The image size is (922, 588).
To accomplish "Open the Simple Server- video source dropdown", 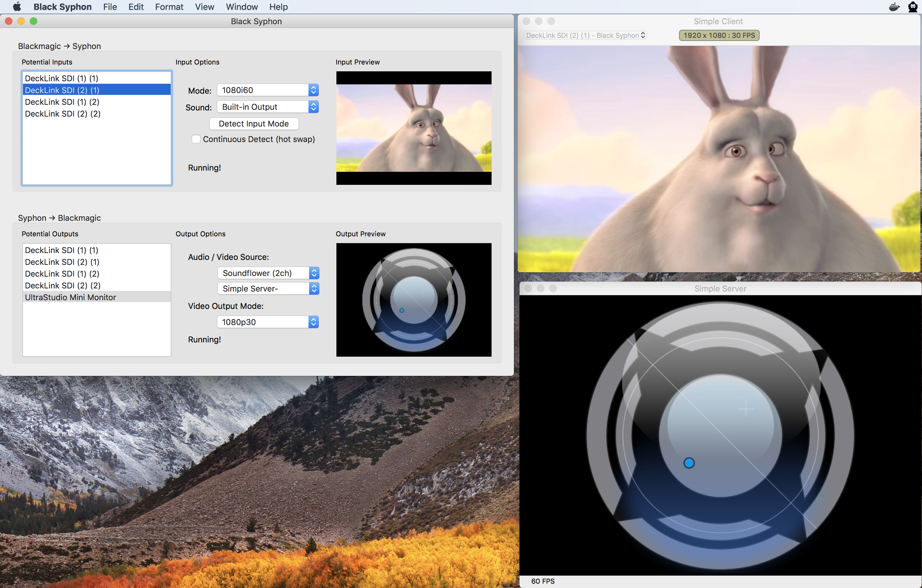I will pyautogui.click(x=268, y=289).
